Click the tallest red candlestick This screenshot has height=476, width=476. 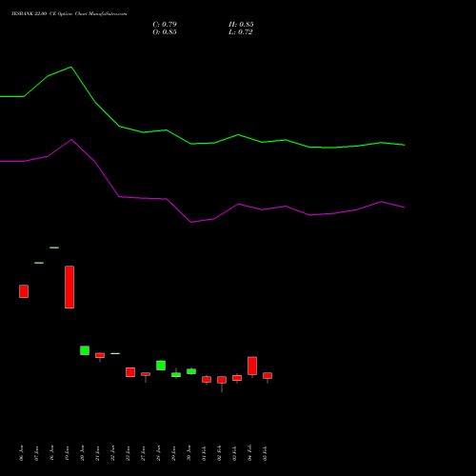click(x=69, y=287)
